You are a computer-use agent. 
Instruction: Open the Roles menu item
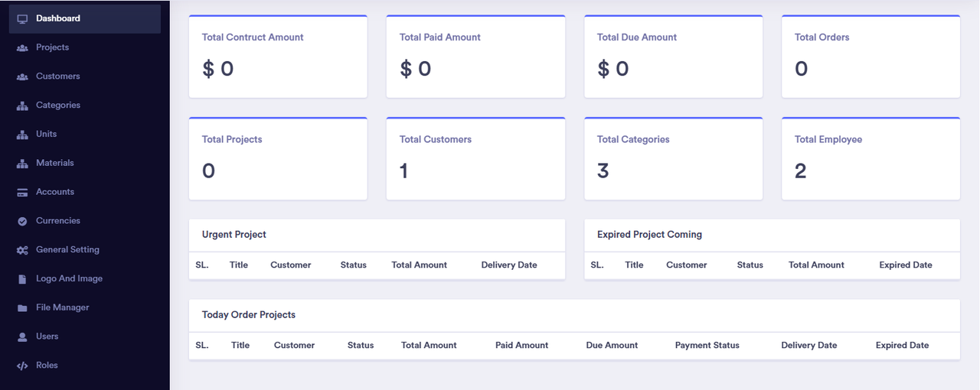pyautogui.click(x=47, y=366)
